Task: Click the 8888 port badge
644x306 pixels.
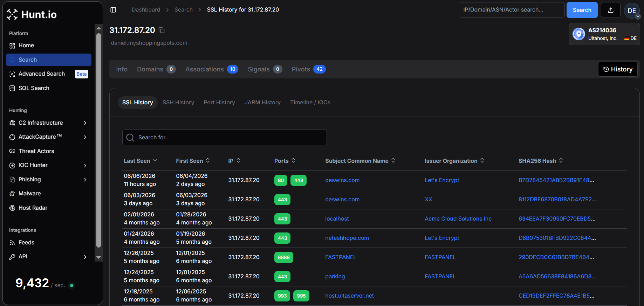Action: coord(284,257)
